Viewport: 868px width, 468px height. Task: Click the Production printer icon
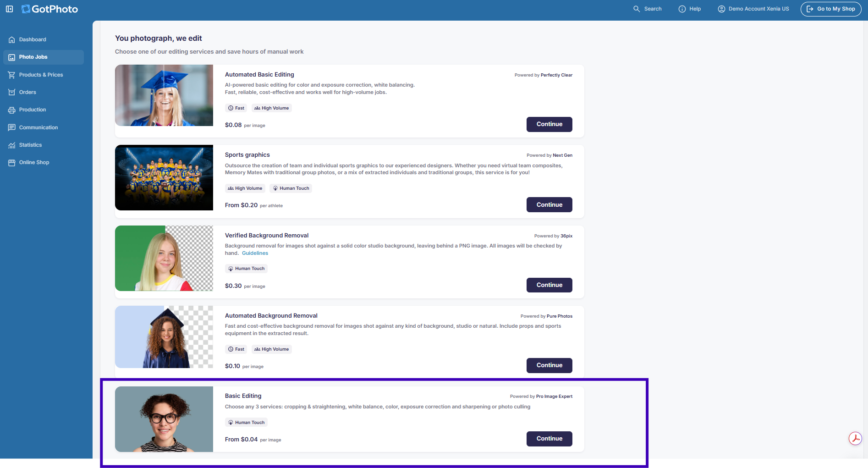[12, 110]
